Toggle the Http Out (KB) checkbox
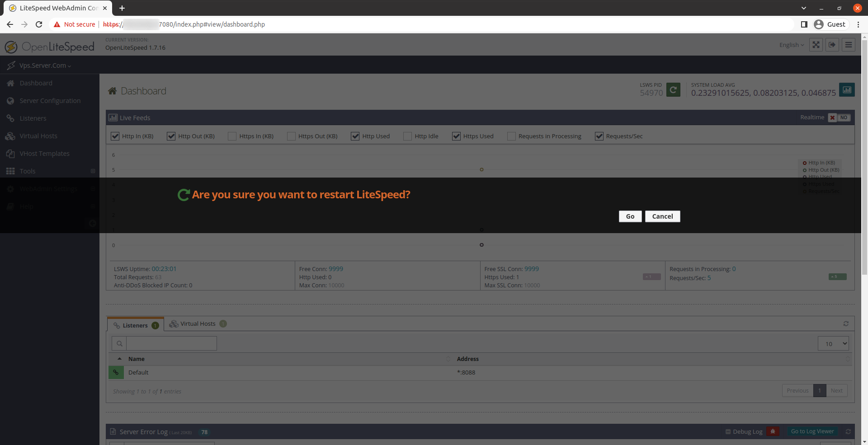The width and height of the screenshot is (868, 445). click(171, 136)
